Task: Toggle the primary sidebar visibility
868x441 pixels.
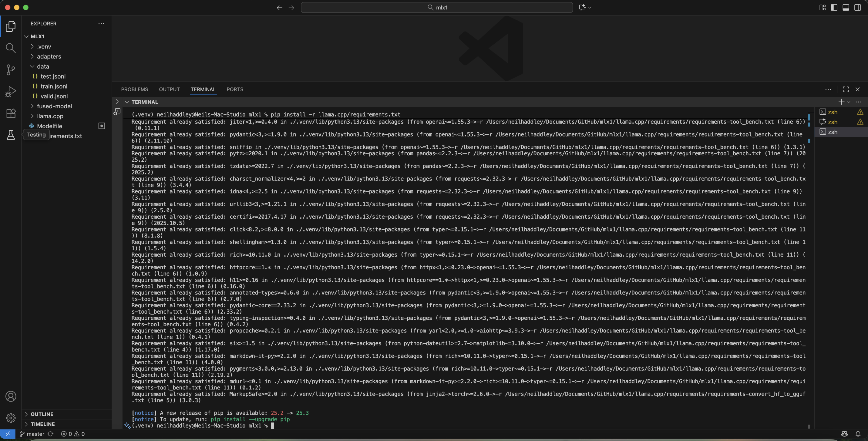Action: pos(834,7)
